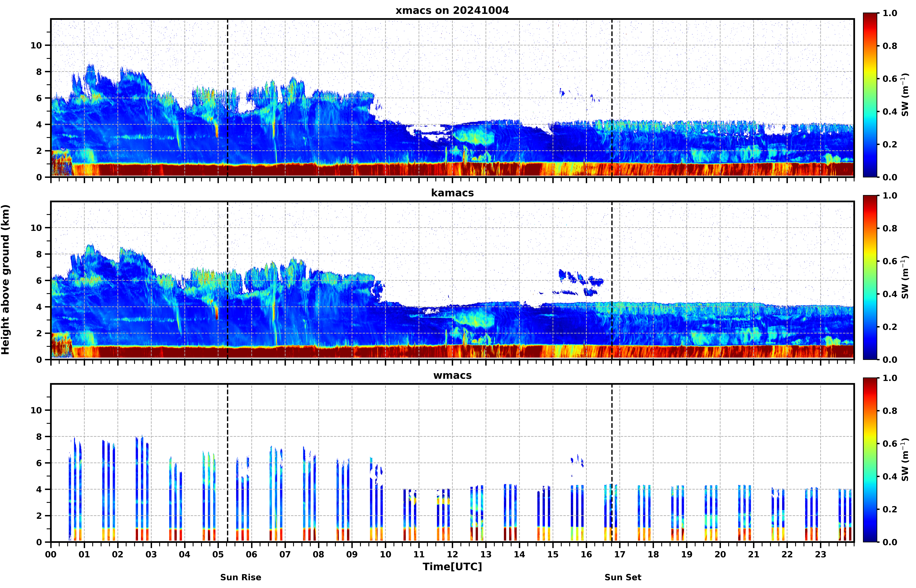Click the sunset dashed line in xmacs panel
Screen dimensions: 916x588
(612, 98)
